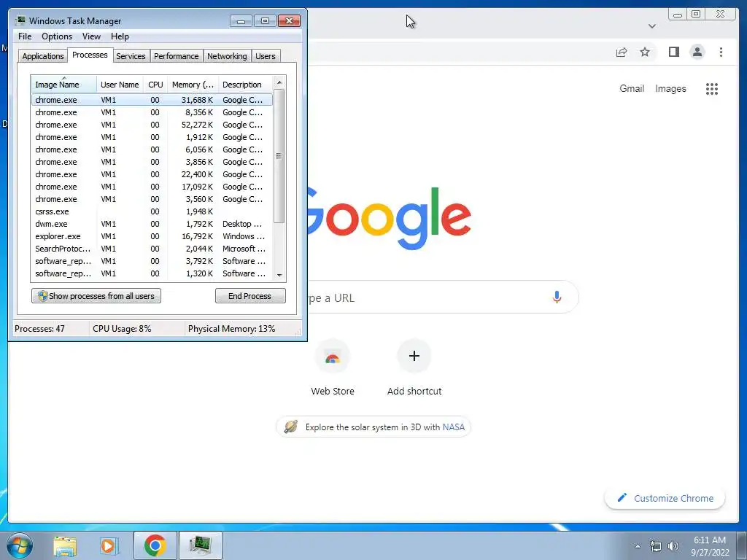Switch to Chrome via taskbar icon
Screen dimensions: 747x560
click(155, 545)
